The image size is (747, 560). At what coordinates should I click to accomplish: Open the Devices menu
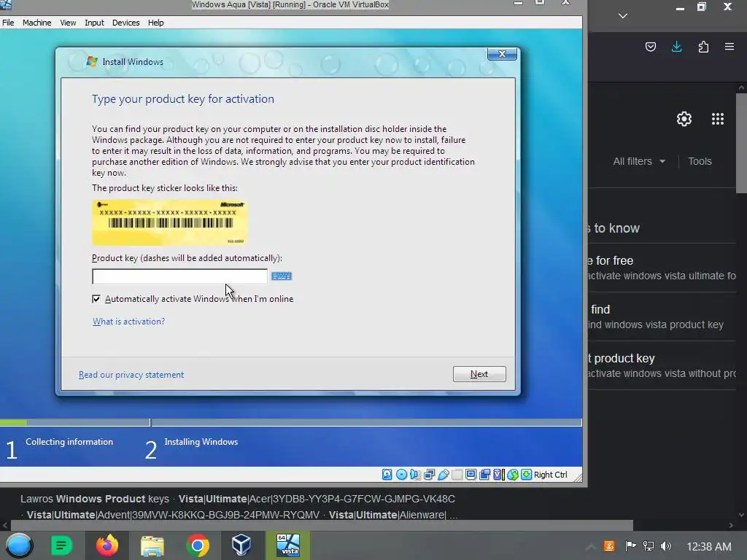tap(125, 23)
